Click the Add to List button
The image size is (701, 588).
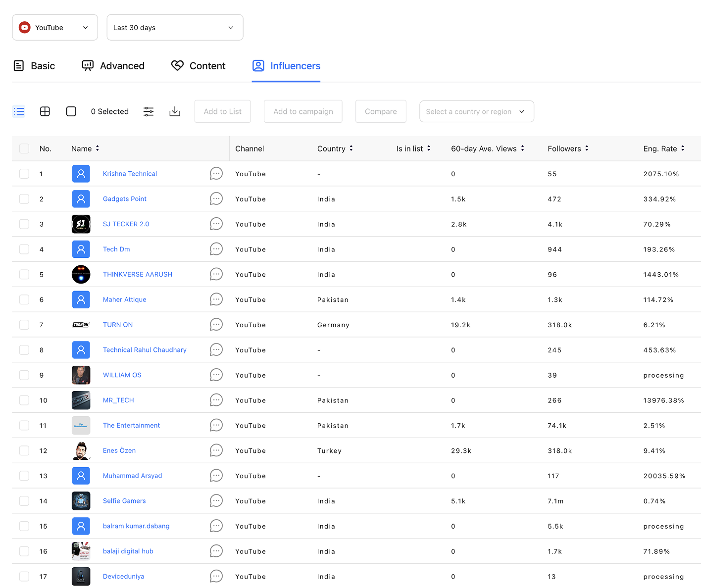tap(223, 111)
